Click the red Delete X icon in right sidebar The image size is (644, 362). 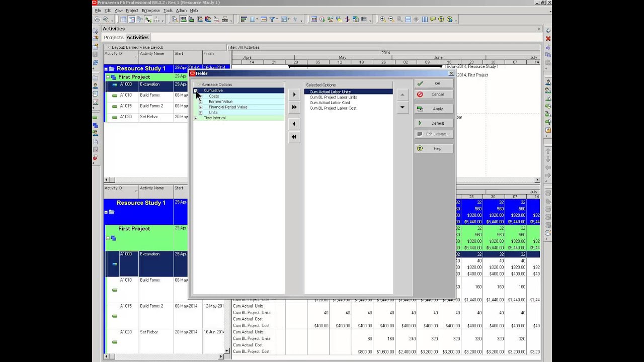[x=548, y=39]
